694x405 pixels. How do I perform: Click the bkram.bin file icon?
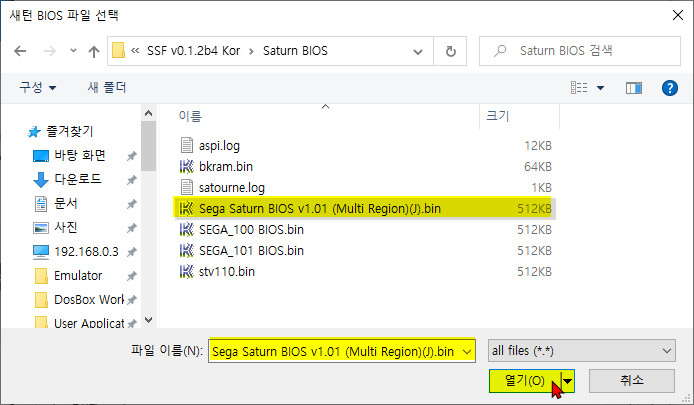click(186, 166)
